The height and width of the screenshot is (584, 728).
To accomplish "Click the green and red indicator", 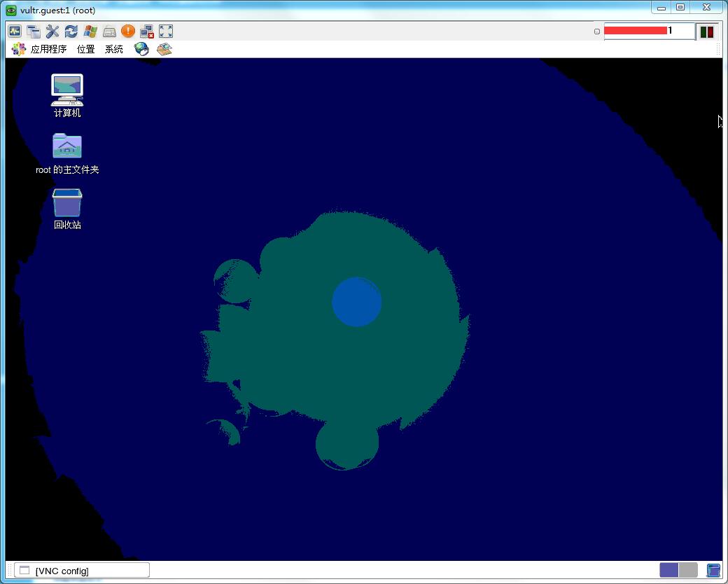I will coord(707,32).
